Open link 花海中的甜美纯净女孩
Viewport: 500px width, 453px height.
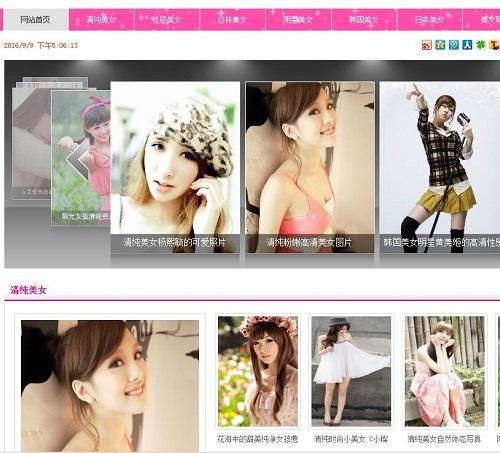257,439
